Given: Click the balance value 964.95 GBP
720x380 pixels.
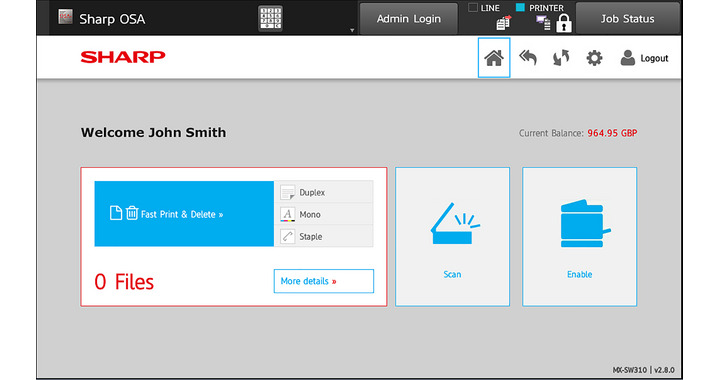Looking at the screenshot, I should point(612,133).
